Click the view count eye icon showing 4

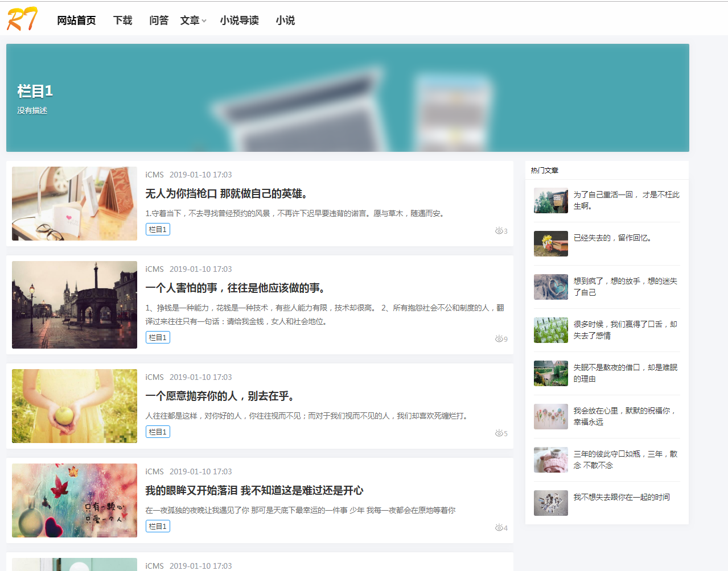499,528
